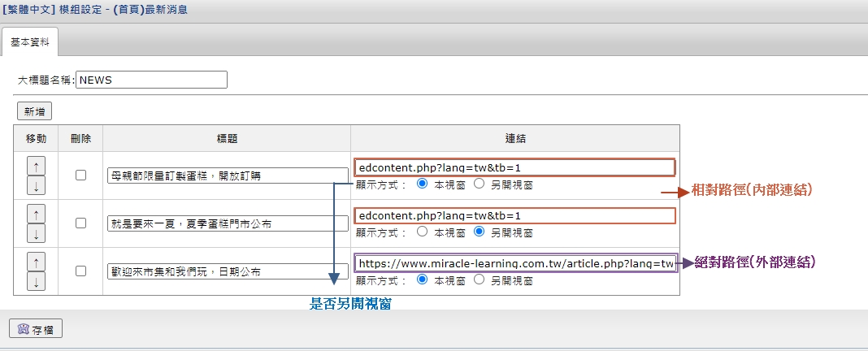Screen dimensions: 868x351
Task: Move first news row down with arrow
Action: tap(37, 185)
